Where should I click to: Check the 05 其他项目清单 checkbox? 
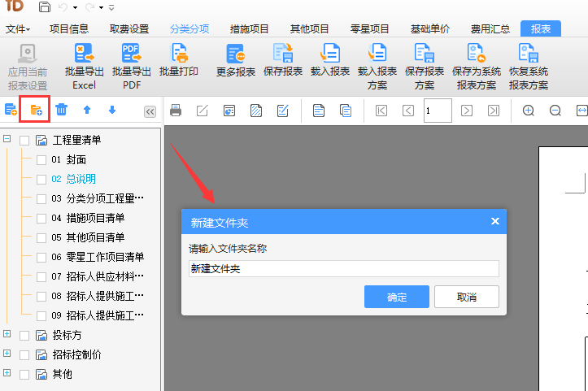(41, 237)
